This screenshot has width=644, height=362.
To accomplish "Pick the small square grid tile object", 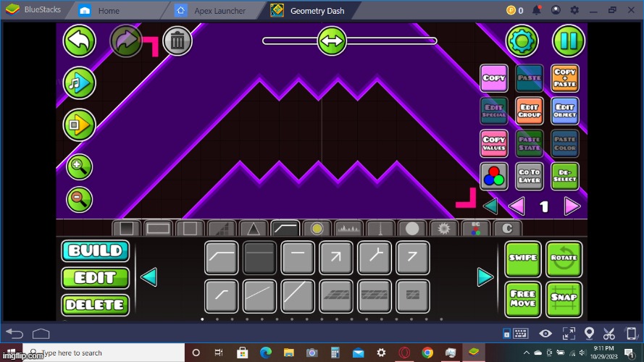I will (x=413, y=296).
